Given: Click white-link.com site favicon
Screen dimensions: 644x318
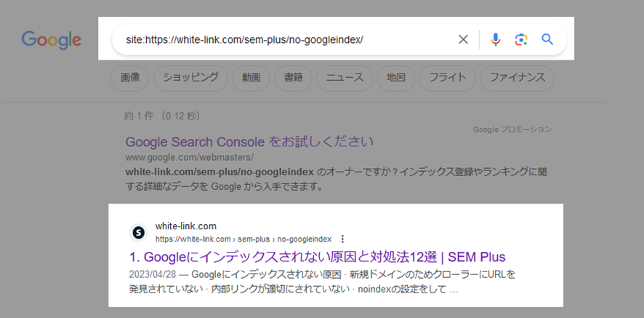Looking at the screenshot, I should click(139, 233).
